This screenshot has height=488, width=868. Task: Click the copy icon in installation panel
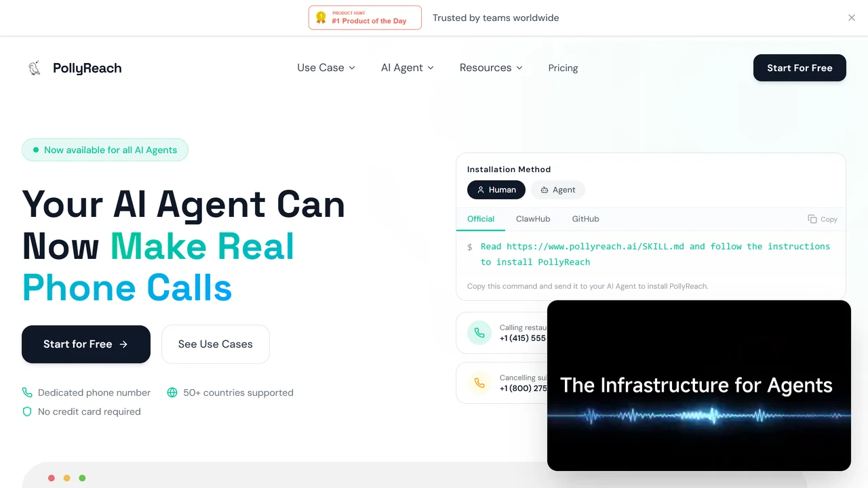pos(812,219)
